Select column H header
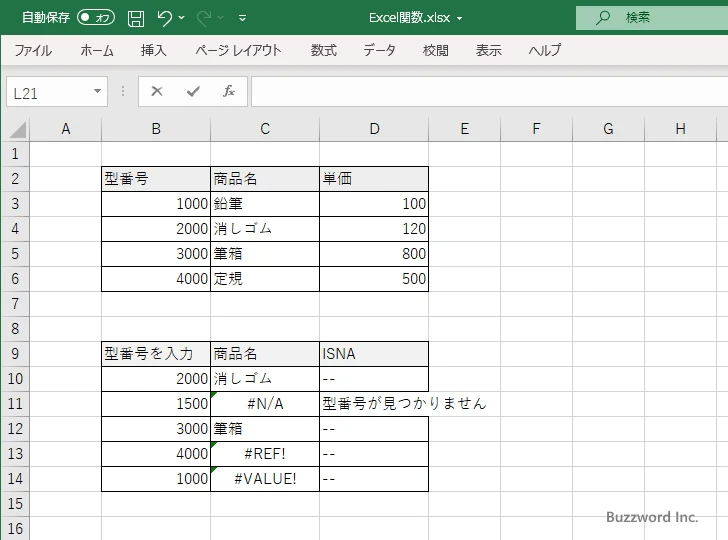The image size is (728, 540). coord(681,129)
